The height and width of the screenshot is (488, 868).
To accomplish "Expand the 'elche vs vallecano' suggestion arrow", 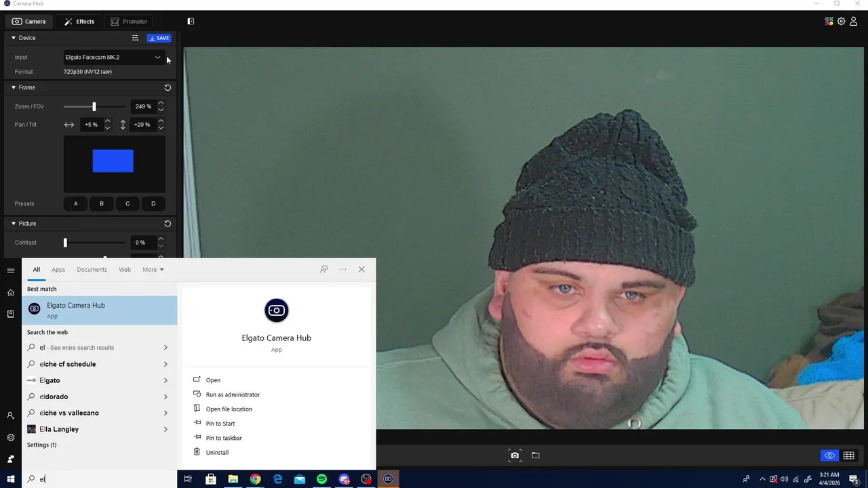I will point(165,413).
